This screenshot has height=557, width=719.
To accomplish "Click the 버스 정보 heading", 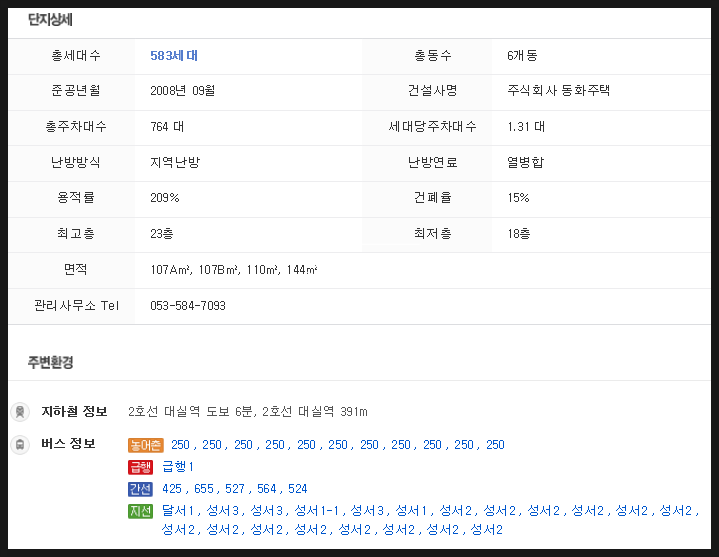I will (68, 444).
